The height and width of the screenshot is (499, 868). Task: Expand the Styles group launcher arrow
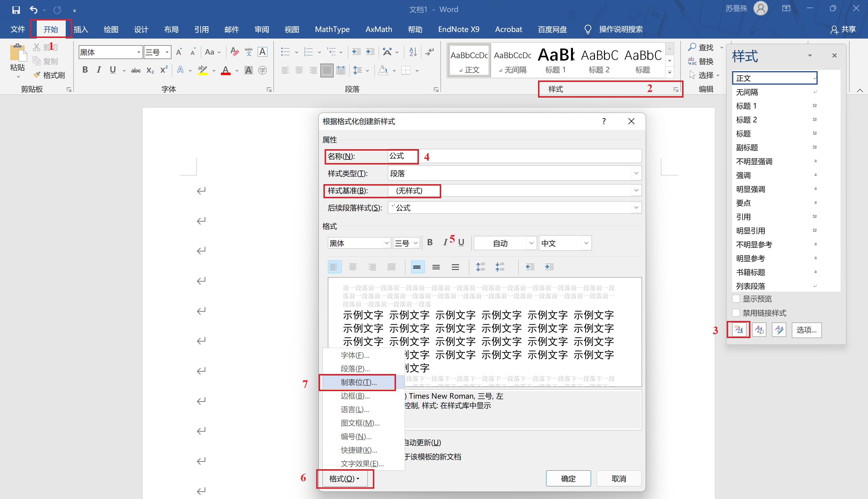coord(676,89)
